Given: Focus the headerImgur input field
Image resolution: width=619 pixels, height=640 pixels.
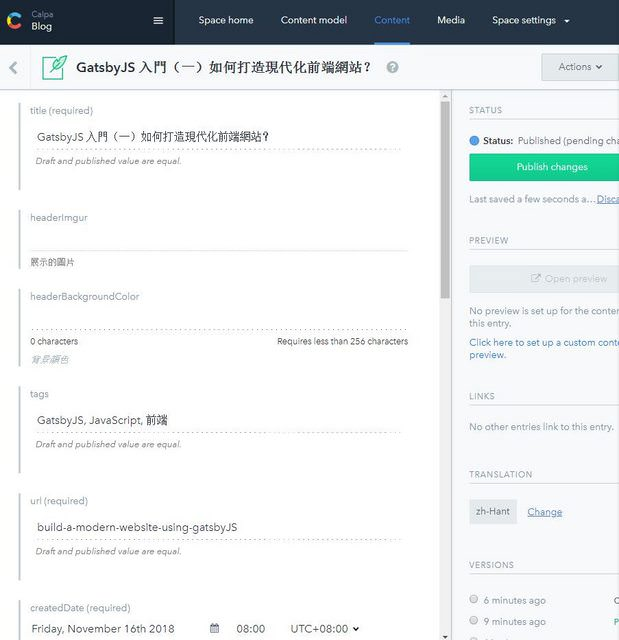Looking at the screenshot, I should point(219,239).
